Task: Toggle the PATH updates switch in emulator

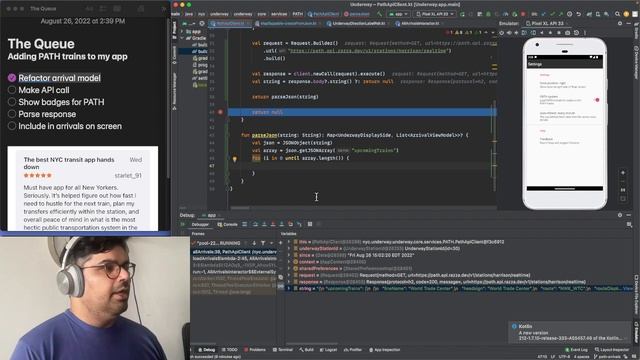Action: [x=596, y=100]
